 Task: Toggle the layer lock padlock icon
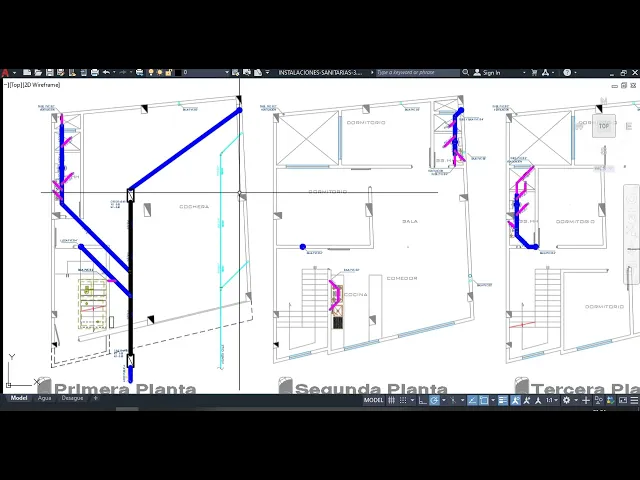tap(169, 73)
